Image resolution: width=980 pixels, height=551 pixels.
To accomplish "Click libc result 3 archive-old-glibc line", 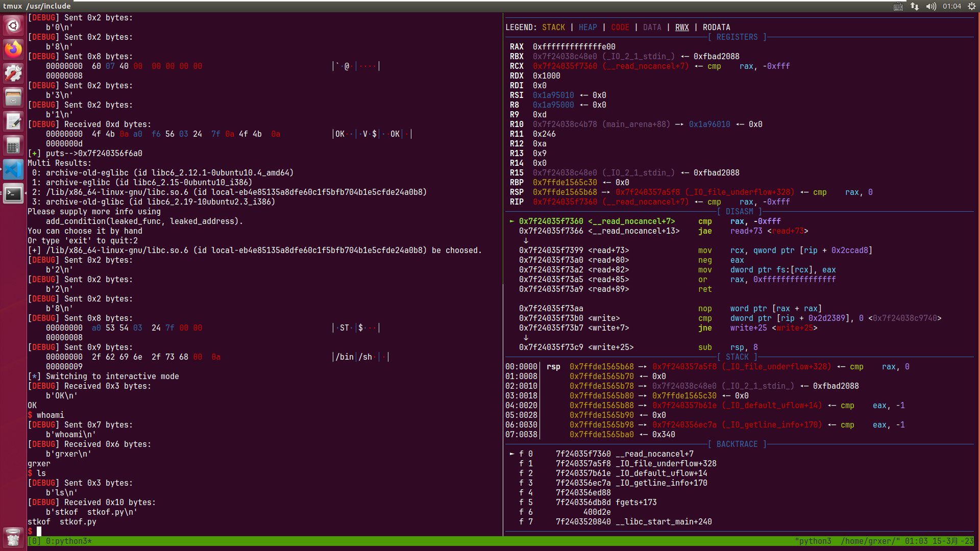I will [154, 202].
